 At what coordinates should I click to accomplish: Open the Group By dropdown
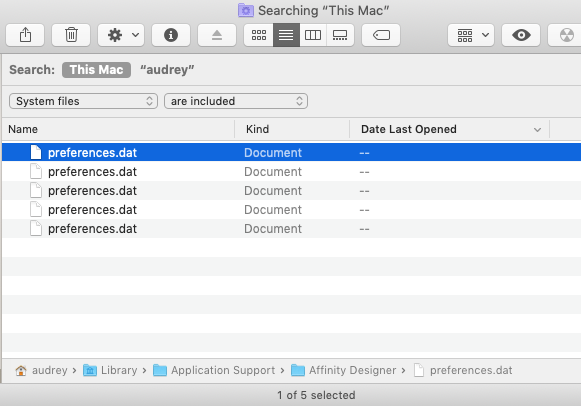point(471,35)
